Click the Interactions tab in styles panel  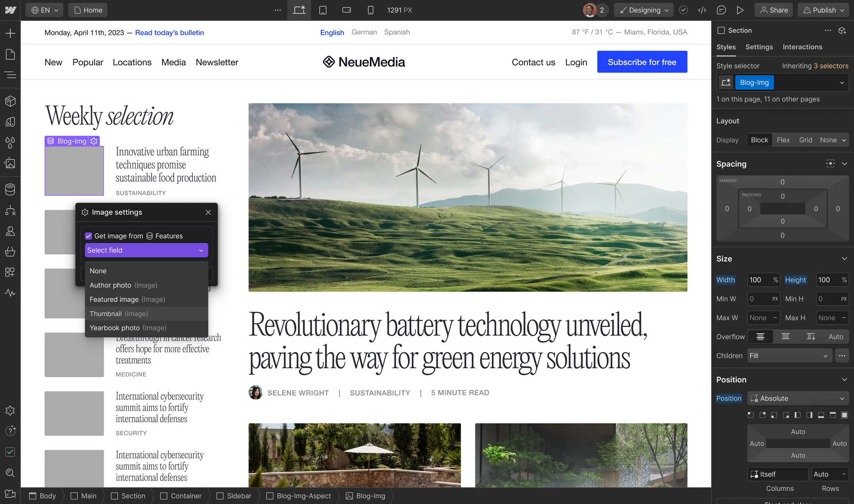coord(802,47)
